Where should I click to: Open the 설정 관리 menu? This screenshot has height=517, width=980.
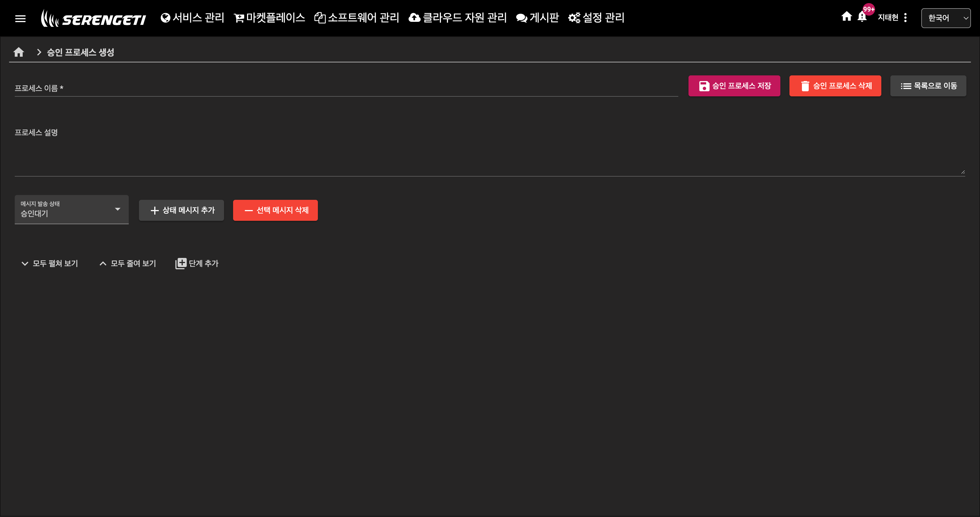596,18
